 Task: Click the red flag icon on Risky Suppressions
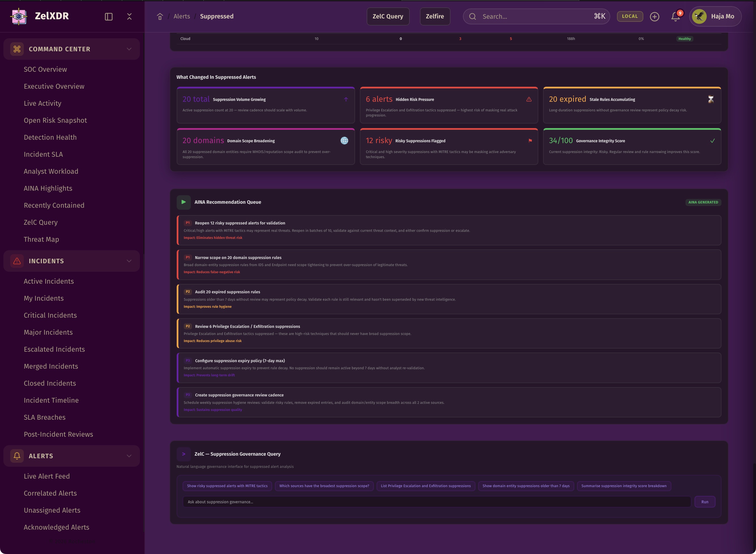click(x=530, y=141)
